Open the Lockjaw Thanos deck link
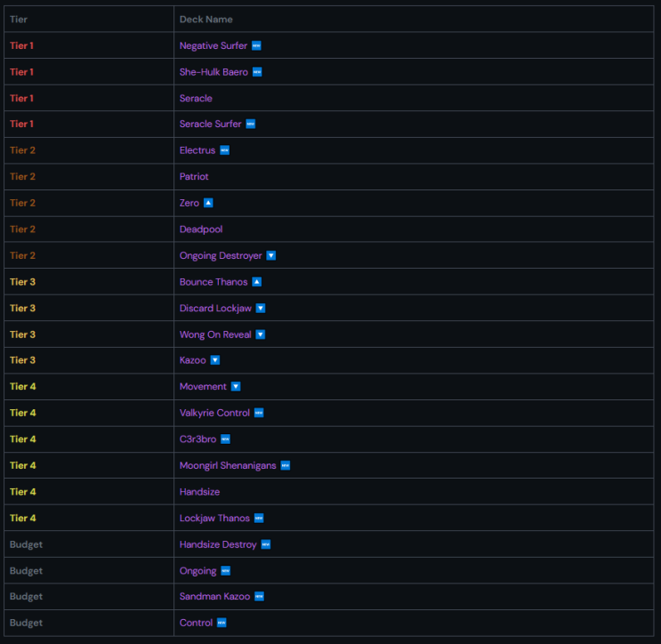 pyautogui.click(x=214, y=518)
